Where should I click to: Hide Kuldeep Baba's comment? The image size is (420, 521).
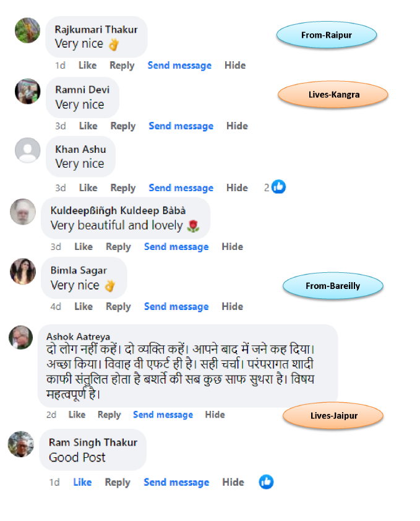pos(232,247)
